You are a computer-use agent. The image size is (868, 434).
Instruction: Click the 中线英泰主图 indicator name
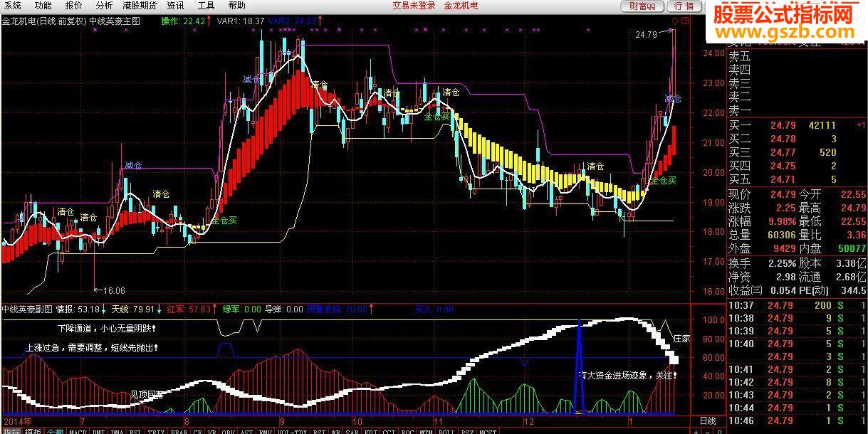point(115,21)
